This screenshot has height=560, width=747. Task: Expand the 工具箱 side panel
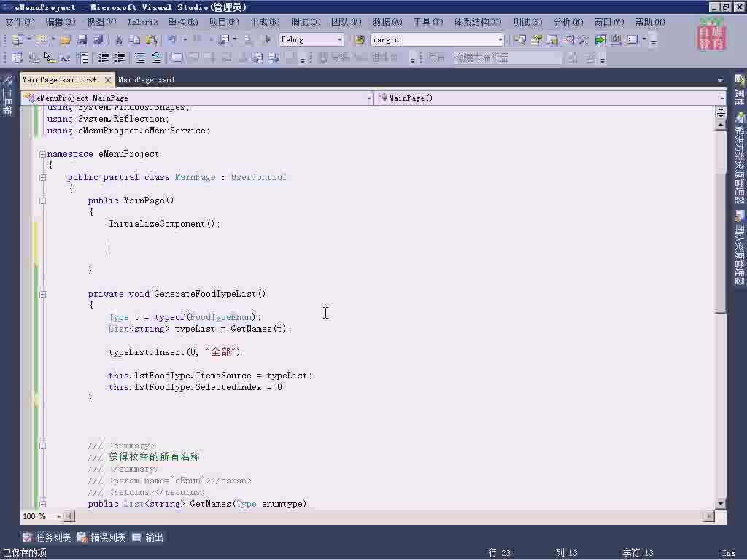click(x=7, y=96)
